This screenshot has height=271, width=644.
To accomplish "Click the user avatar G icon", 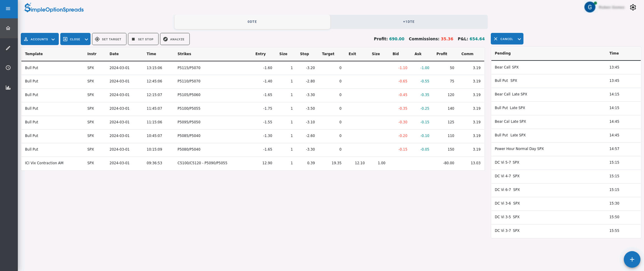I will (x=590, y=7).
